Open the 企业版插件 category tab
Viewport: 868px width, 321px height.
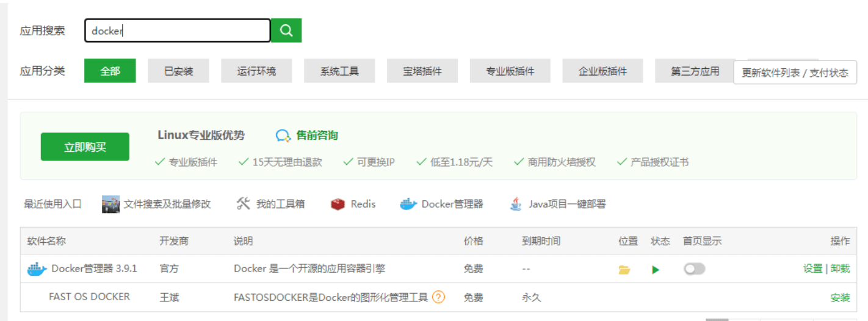coord(603,71)
